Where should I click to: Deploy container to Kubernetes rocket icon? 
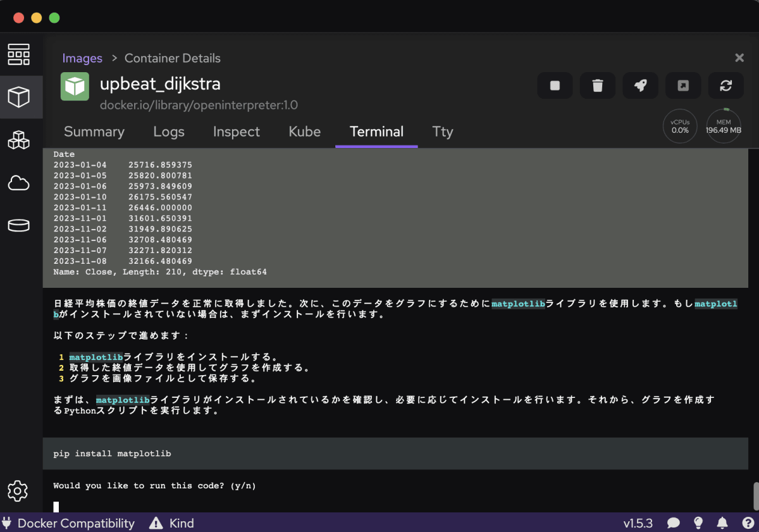pos(641,85)
